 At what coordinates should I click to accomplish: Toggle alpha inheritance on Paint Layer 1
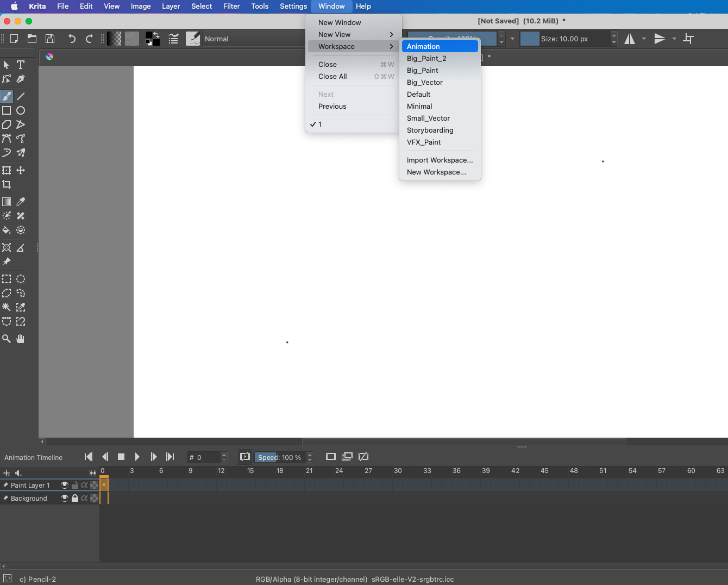(x=84, y=485)
